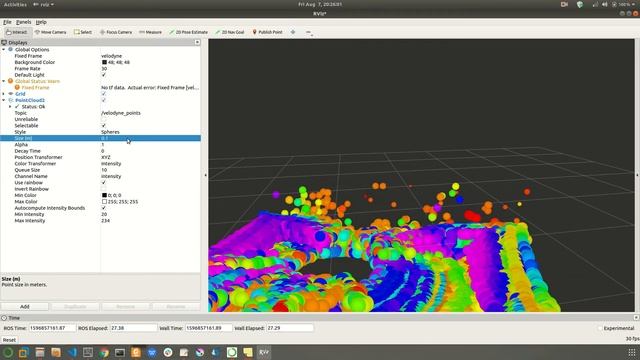
Task: Open the rviz application menu
Action: point(43,4)
